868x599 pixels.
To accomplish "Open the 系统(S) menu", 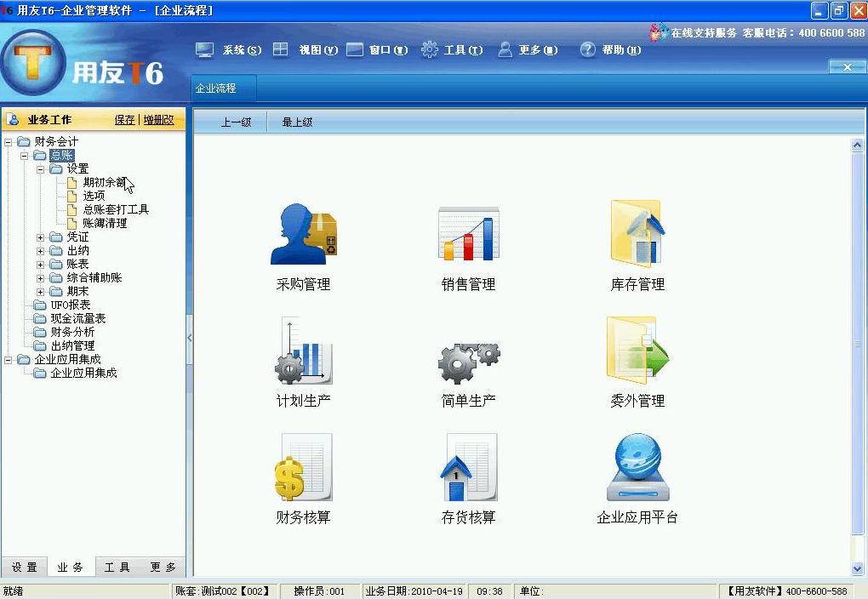I will point(242,50).
